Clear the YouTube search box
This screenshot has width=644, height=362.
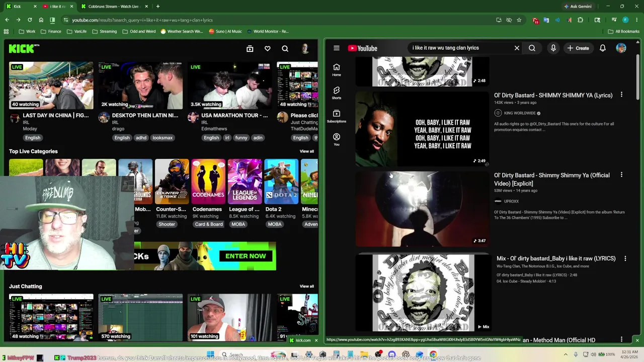517,48
